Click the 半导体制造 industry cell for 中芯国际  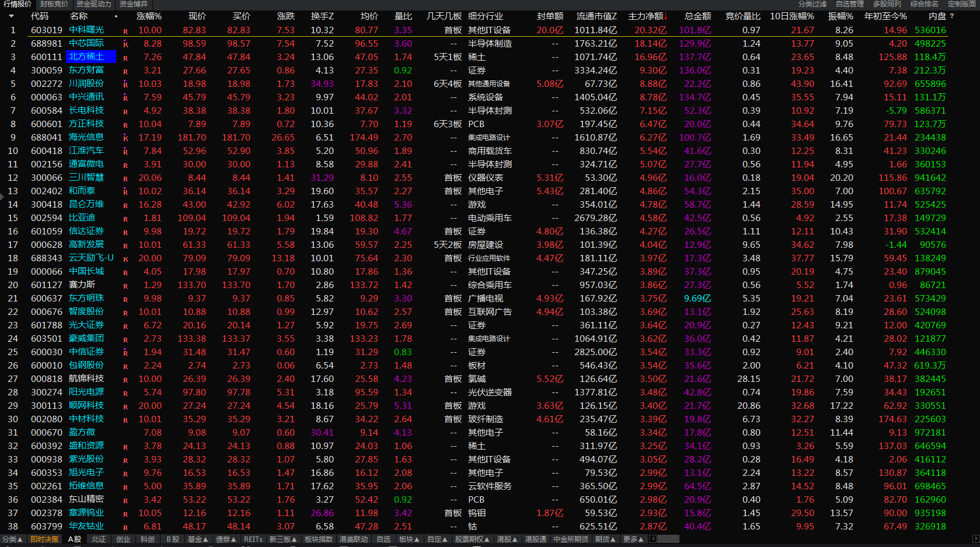[x=490, y=44]
